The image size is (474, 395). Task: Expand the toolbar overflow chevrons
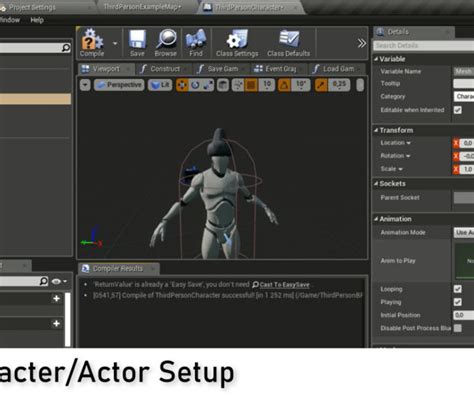point(362,43)
